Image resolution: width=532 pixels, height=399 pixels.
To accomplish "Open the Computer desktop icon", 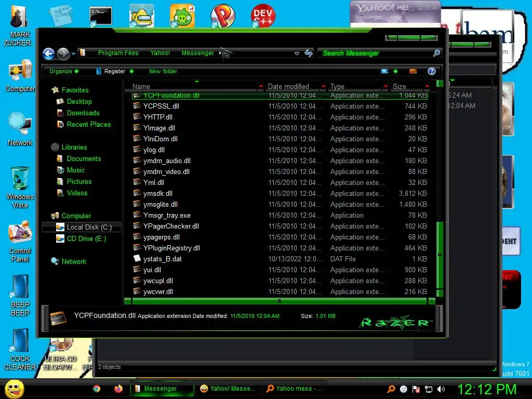I will pyautogui.click(x=20, y=76).
